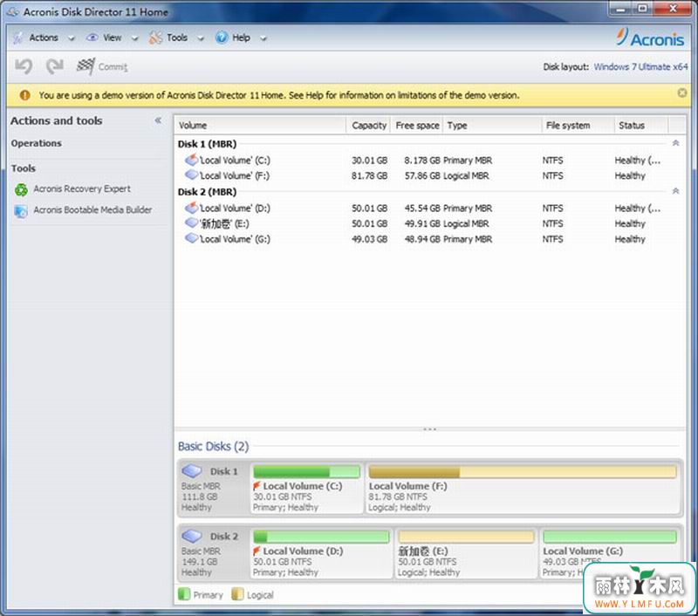Collapse the Disk 2 (MBR) group

pos(675,191)
